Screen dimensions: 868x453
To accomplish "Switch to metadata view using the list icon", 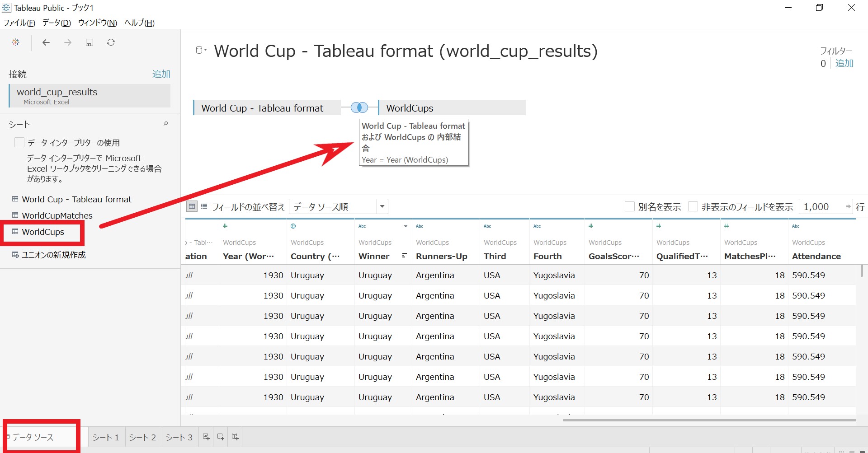I will click(204, 206).
